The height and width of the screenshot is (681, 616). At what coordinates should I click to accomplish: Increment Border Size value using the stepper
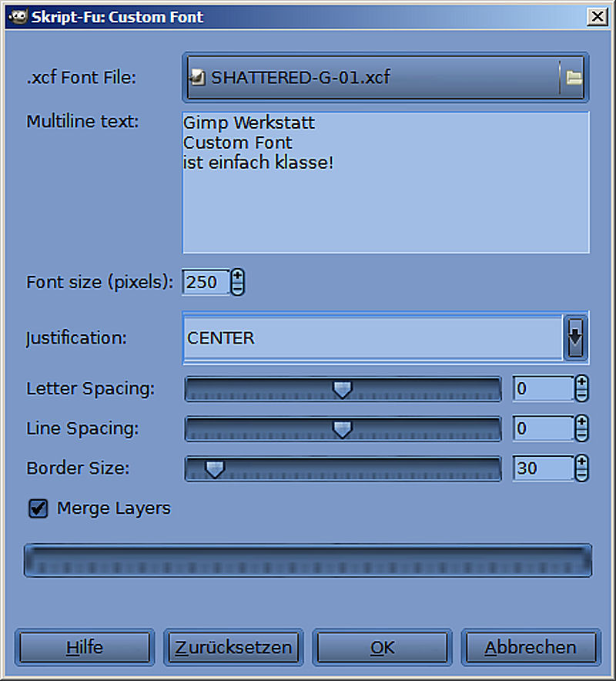pos(581,461)
